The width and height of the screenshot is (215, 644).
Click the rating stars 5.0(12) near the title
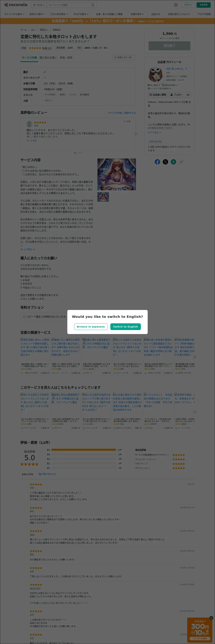(x=40, y=48)
